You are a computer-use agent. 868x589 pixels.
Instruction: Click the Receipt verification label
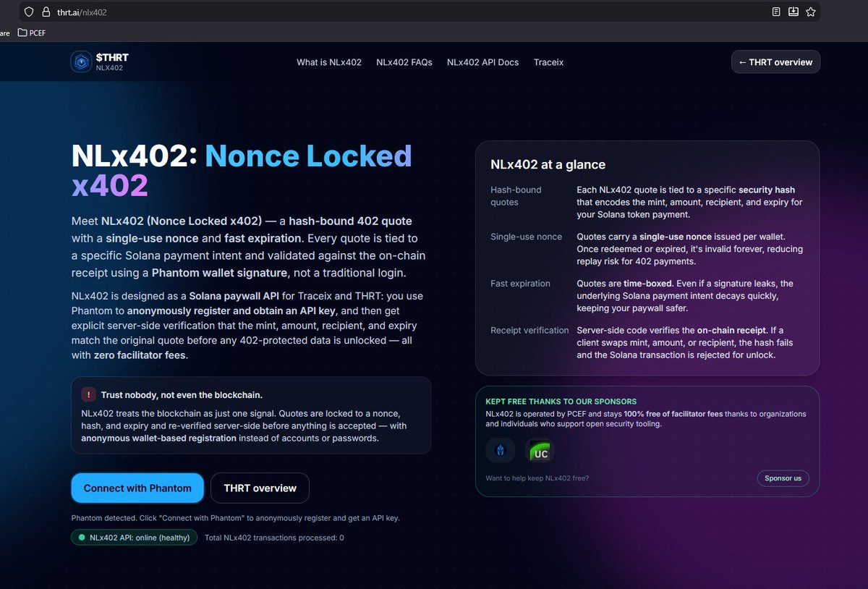[x=529, y=330]
